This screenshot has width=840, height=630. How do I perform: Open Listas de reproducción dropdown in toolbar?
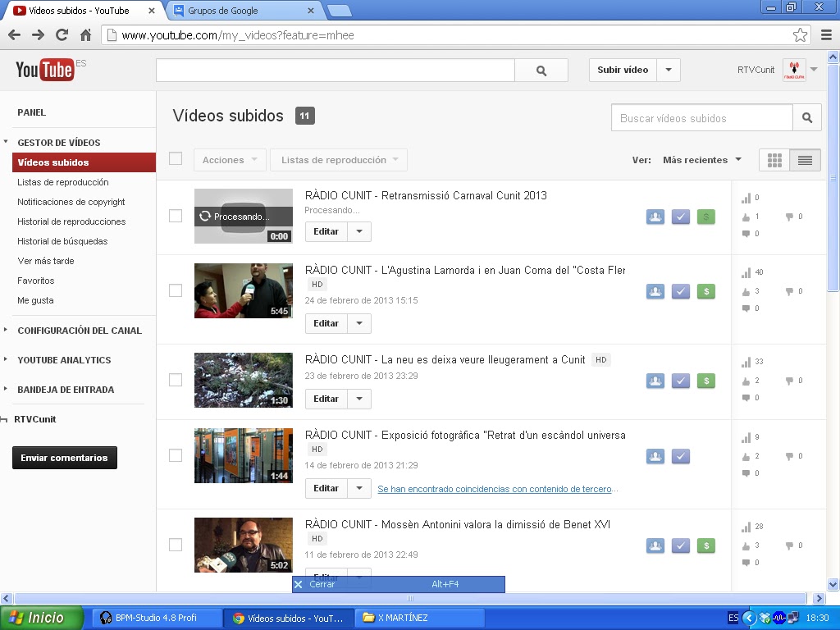[339, 160]
